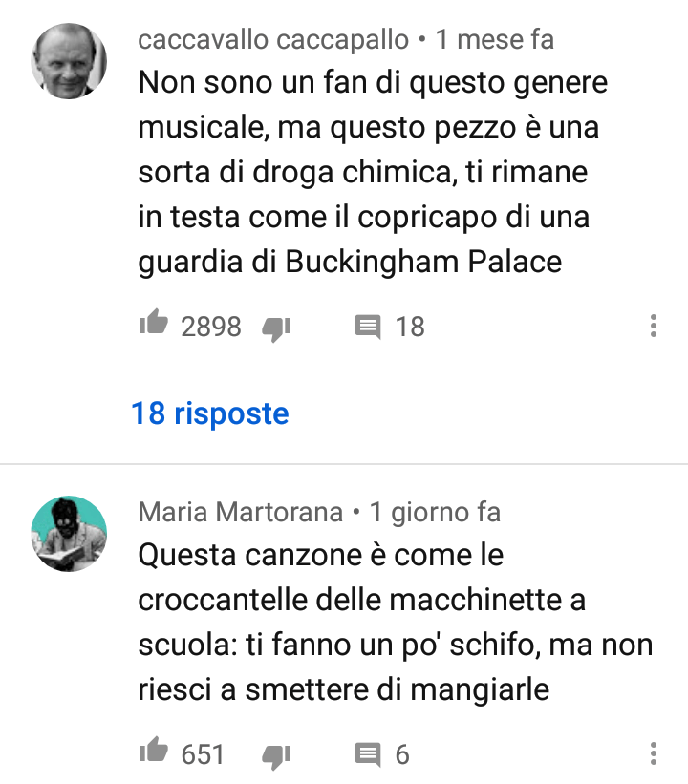Visit Maria Martorana username link

(x=241, y=513)
